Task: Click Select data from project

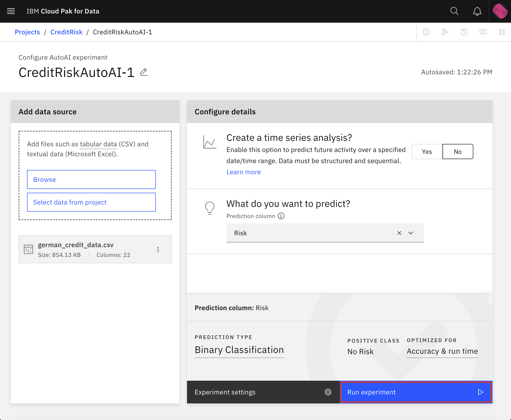Action: [91, 202]
